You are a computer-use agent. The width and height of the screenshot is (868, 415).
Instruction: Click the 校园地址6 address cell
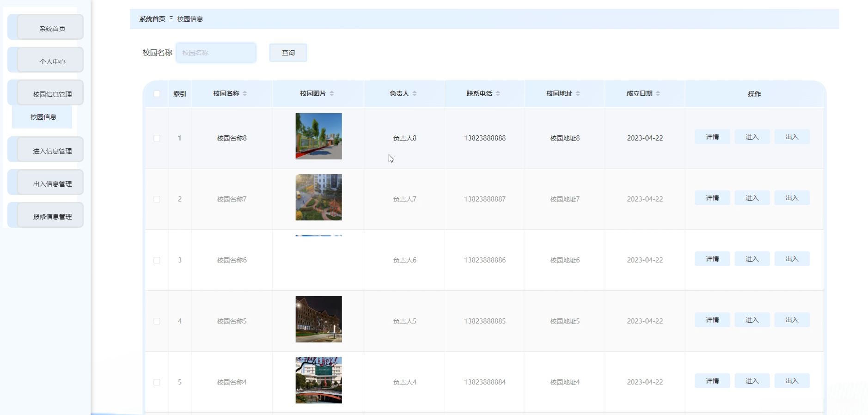[x=565, y=260]
